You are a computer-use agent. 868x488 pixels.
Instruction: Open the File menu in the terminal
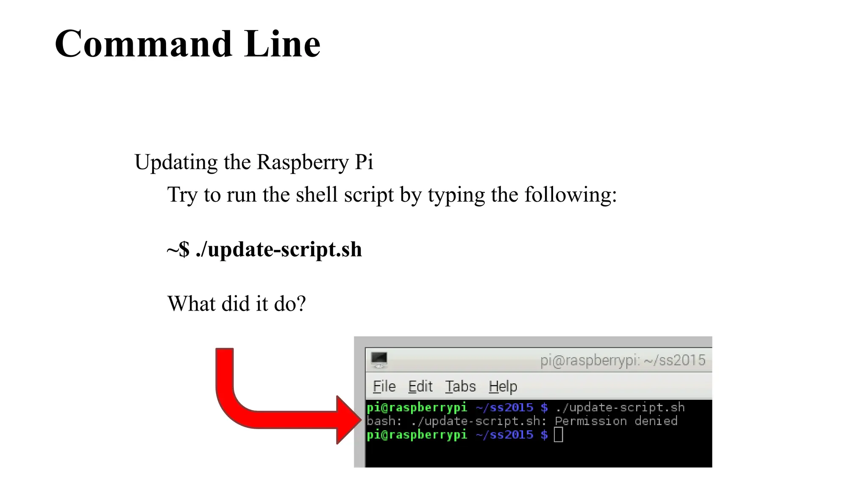[384, 386]
